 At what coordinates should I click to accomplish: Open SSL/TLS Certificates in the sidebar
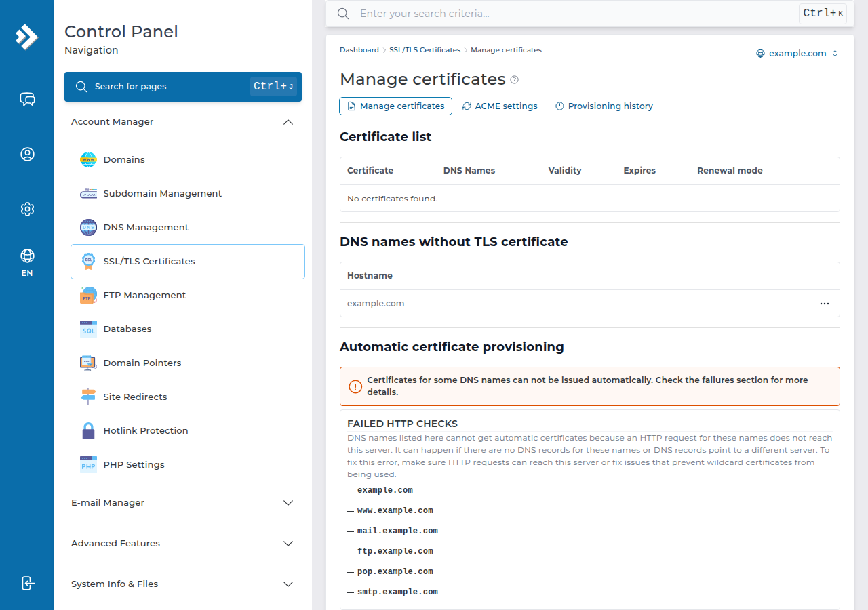point(188,262)
